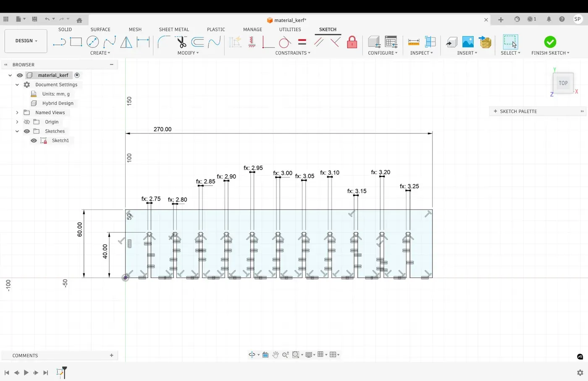Activate material_kerf component radio button

(x=77, y=75)
